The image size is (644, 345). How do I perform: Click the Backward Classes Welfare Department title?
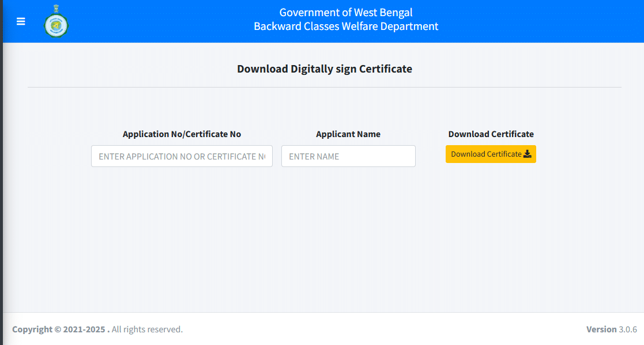[345, 26]
